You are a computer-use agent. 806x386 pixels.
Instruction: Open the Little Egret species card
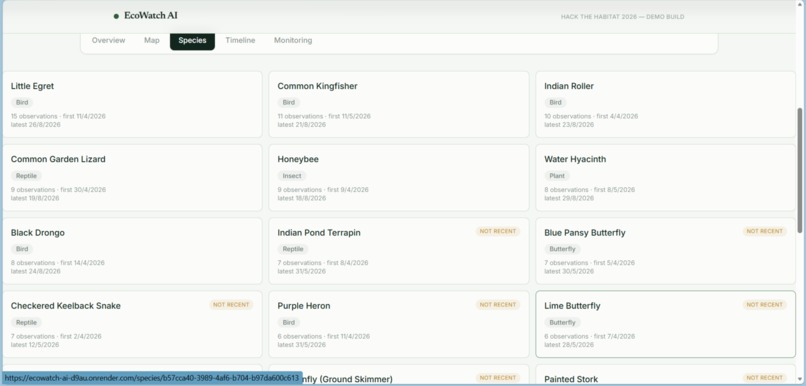point(133,104)
